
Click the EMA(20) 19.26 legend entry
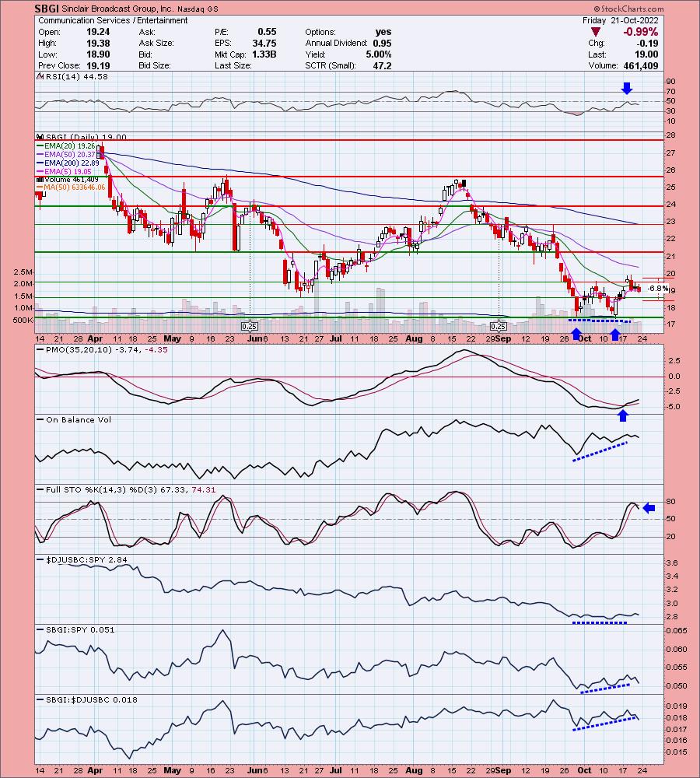pos(65,146)
